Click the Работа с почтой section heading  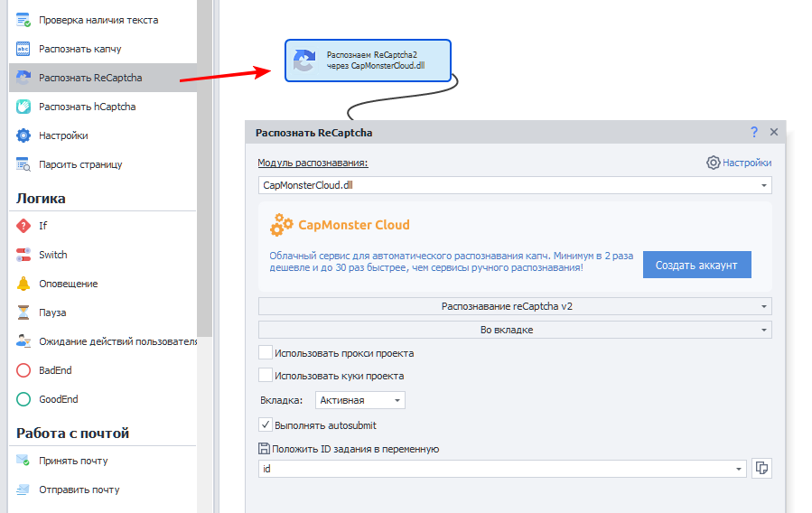72,434
